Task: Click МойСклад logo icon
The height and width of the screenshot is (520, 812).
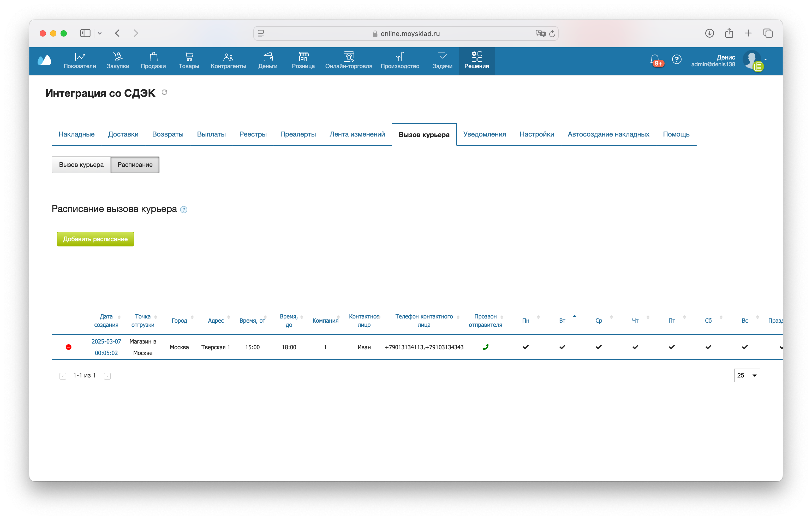Action: (x=45, y=61)
